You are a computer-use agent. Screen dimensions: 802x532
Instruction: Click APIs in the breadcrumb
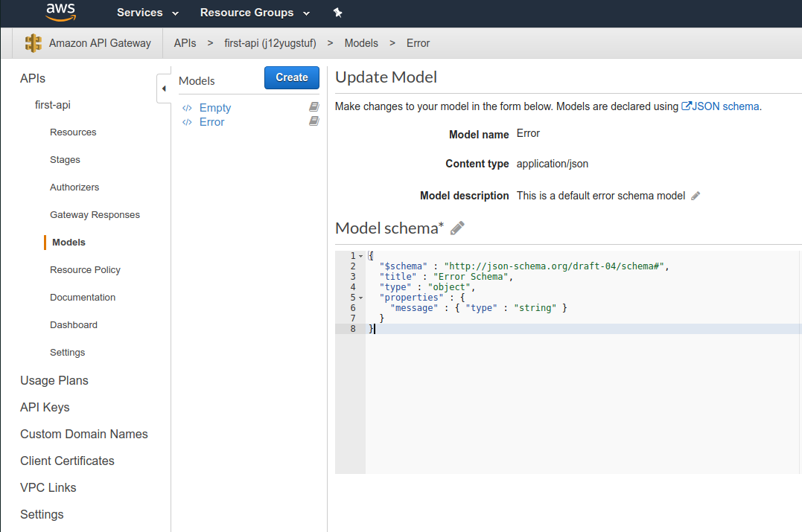click(185, 43)
